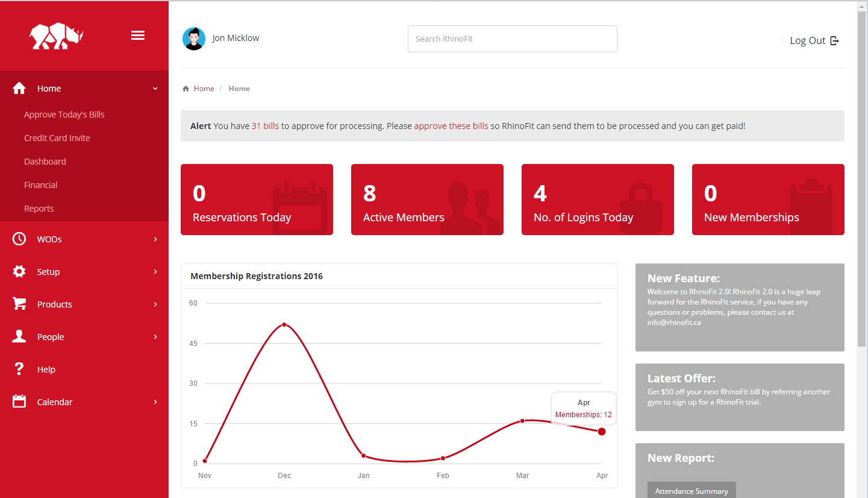
Task: Click the Products shopping cart icon
Action: tap(19, 304)
